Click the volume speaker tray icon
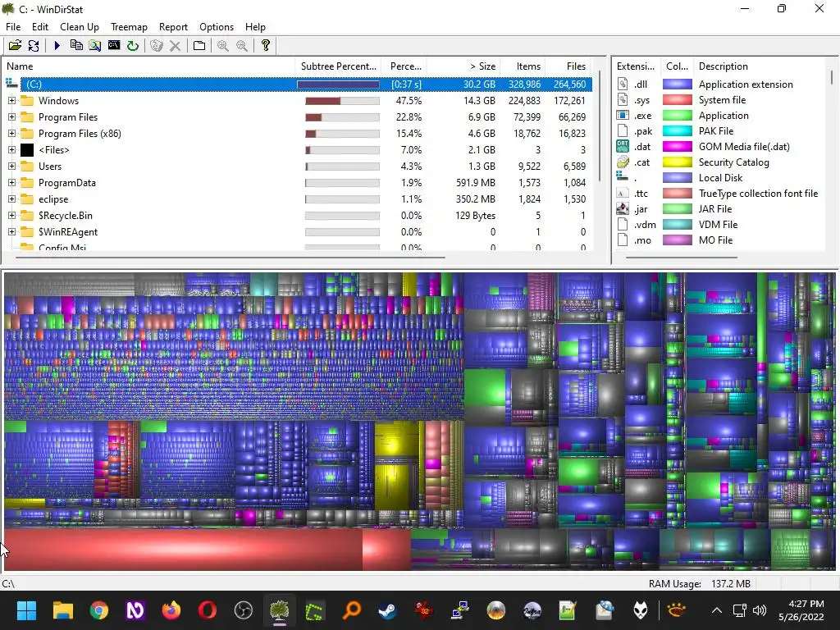The height and width of the screenshot is (630, 840). click(x=759, y=610)
